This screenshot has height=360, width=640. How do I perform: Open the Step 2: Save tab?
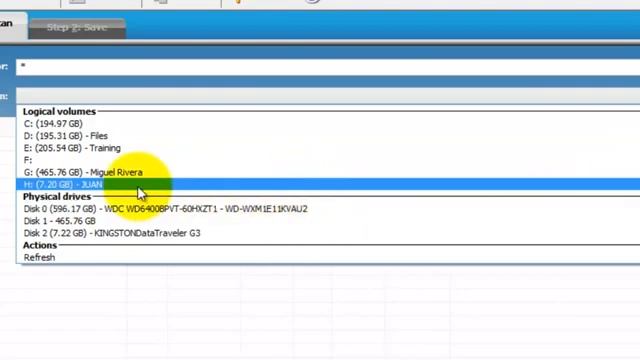[x=77, y=28]
